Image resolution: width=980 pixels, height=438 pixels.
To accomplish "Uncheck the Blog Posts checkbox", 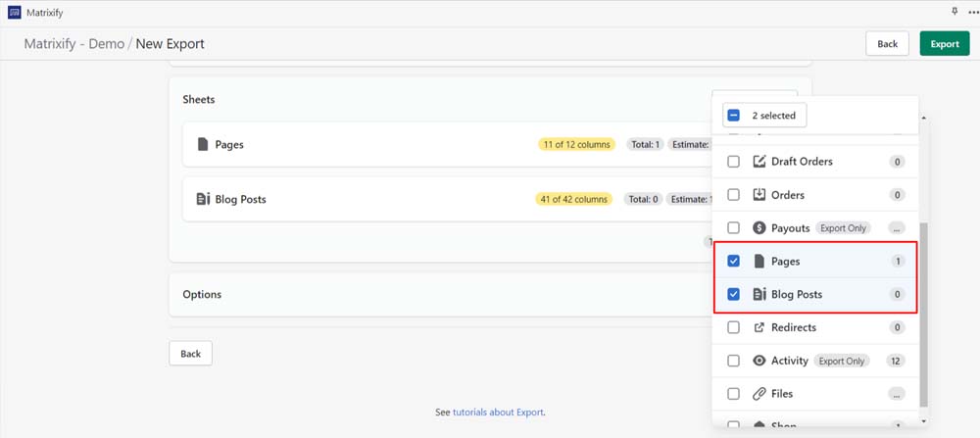I will tap(734, 294).
